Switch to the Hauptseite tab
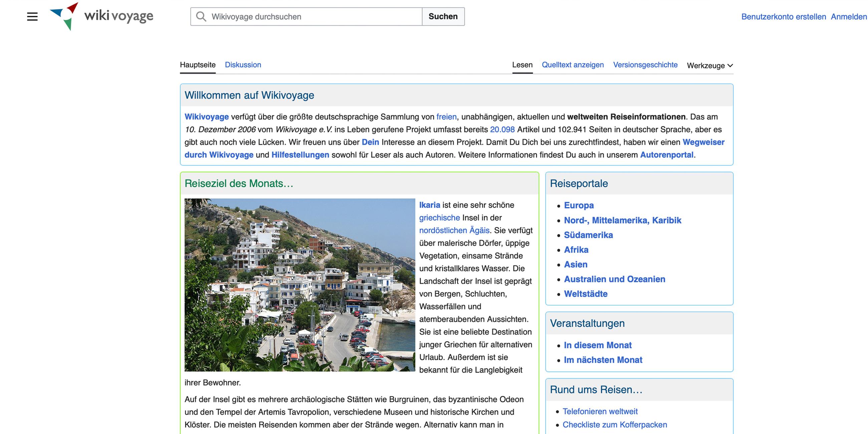This screenshot has width=868, height=434. (x=198, y=65)
